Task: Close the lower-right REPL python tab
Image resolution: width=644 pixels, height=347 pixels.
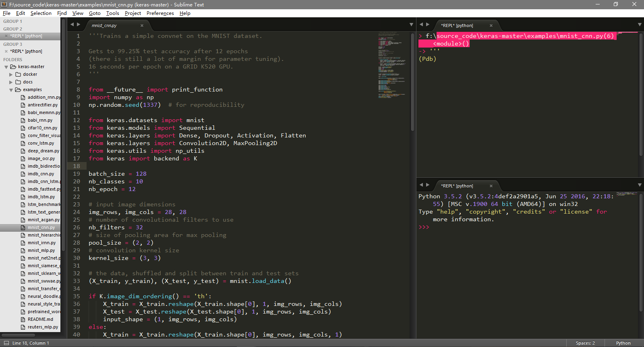Action: coord(491,186)
